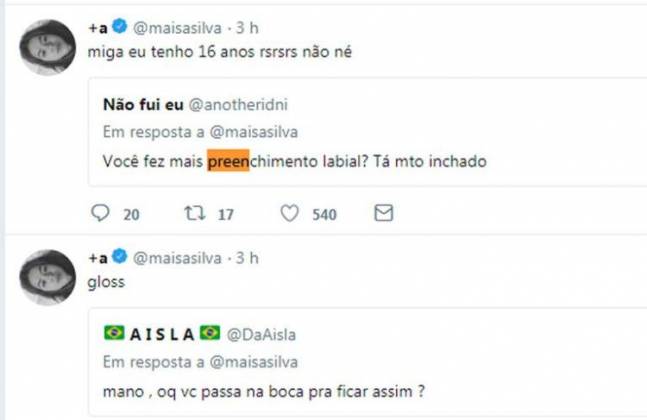This screenshot has width=647, height=420.
Task: Click verified badge beside the gloss tweet
Action: click(117, 258)
